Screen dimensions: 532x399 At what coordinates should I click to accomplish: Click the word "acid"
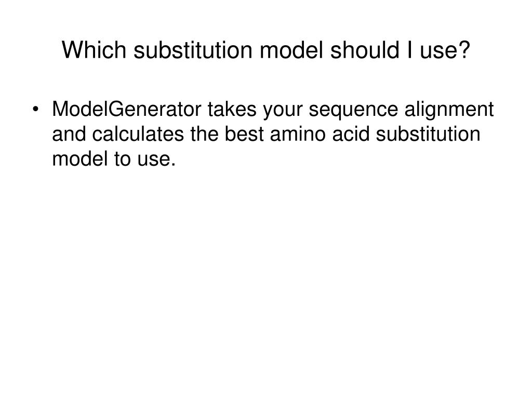point(351,134)
